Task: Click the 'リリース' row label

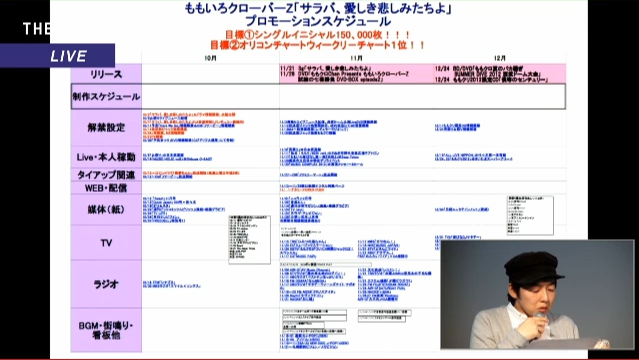Action: click(x=106, y=74)
